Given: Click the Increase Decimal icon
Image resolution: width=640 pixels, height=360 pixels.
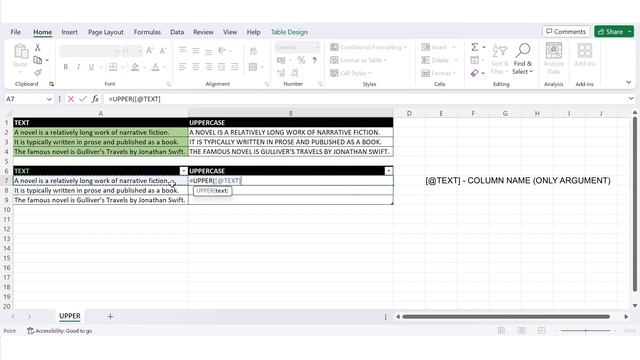Looking at the screenshot, I should tap(281, 73).
